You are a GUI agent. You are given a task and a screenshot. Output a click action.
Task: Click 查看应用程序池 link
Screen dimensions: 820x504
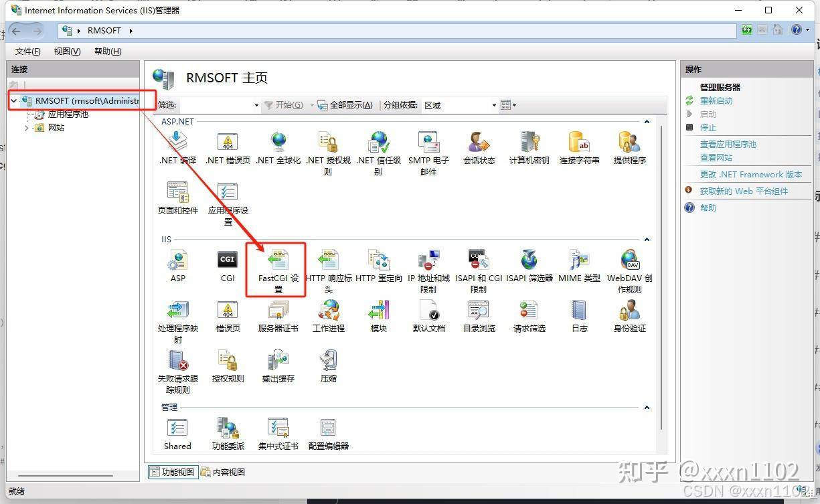tap(728, 145)
